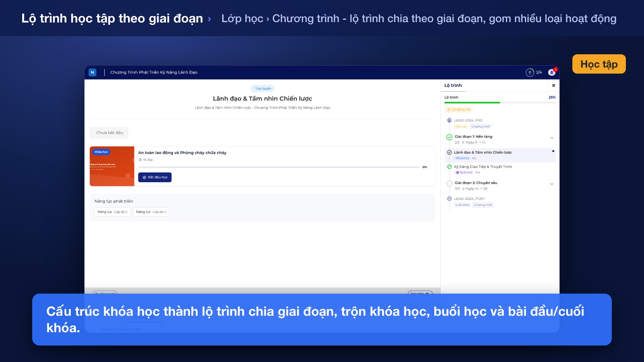644x362 pixels.
Task: Click the course progress bar showing 0%
Action: [x=279, y=167]
